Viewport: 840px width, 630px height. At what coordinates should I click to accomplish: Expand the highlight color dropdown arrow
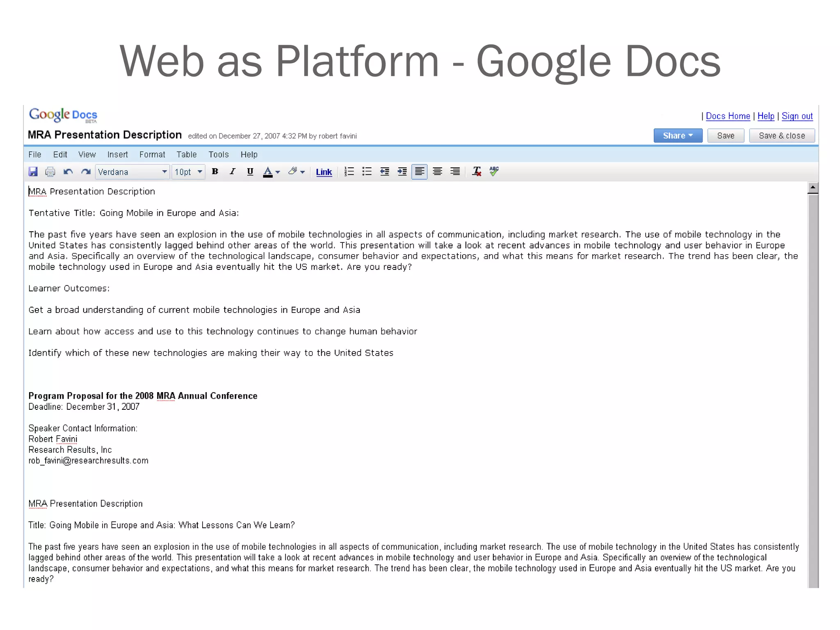pos(303,172)
